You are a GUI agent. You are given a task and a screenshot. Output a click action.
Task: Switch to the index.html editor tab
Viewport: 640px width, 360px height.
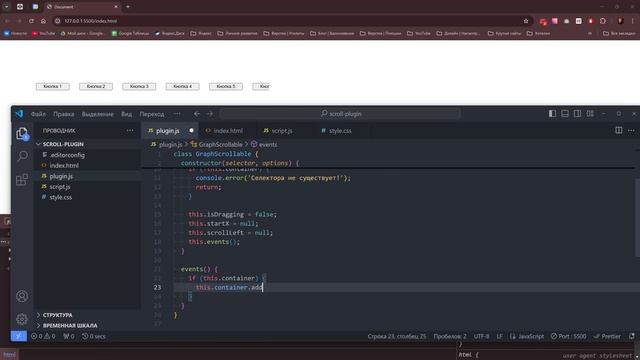[x=228, y=131]
